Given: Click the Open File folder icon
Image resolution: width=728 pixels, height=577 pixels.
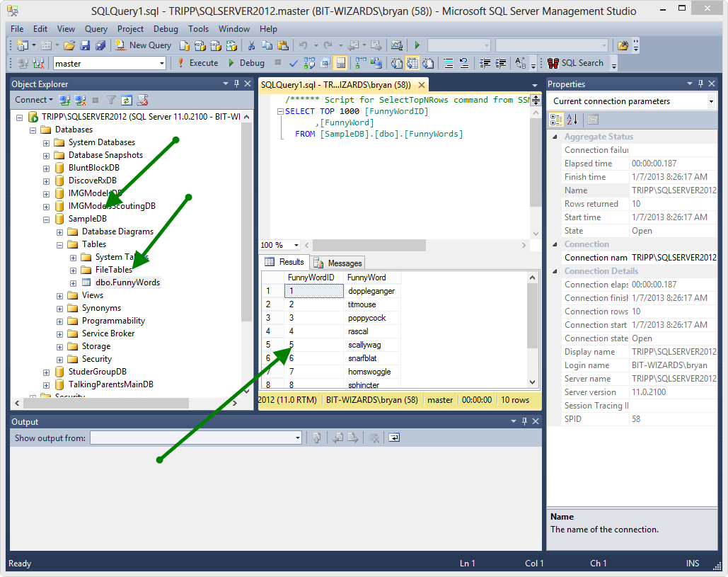Looking at the screenshot, I should coord(69,45).
